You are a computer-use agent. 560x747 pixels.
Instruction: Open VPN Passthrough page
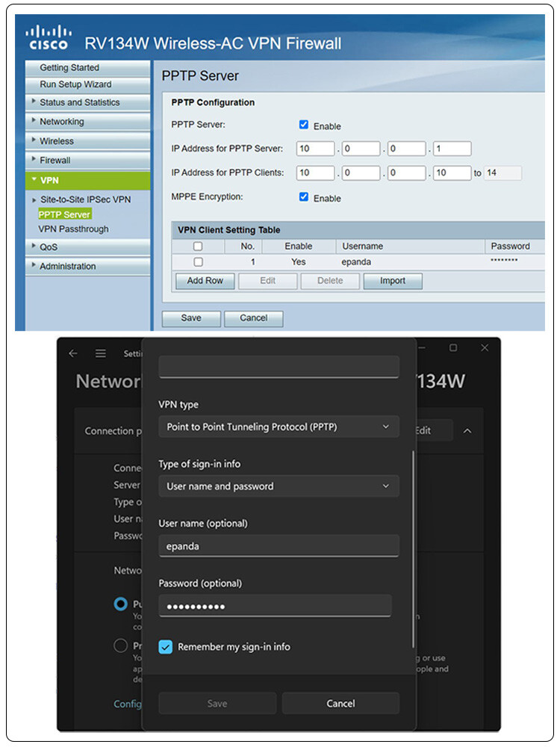click(73, 229)
